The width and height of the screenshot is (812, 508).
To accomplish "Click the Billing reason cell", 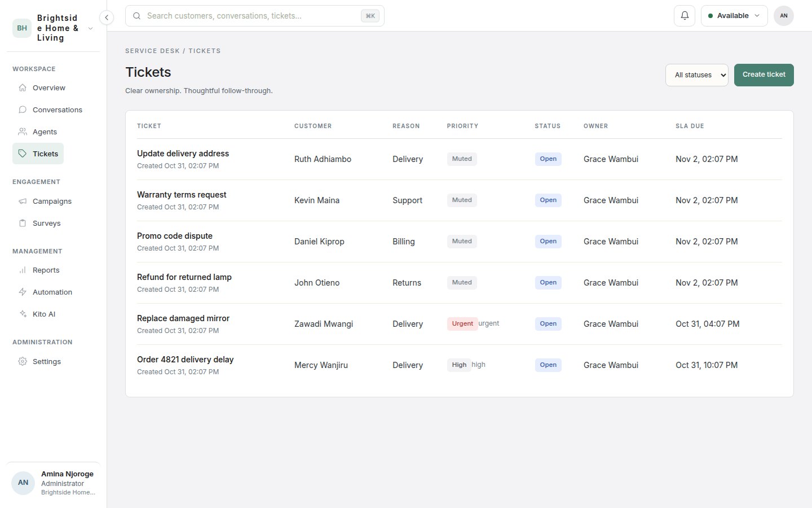I will [x=404, y=242].
